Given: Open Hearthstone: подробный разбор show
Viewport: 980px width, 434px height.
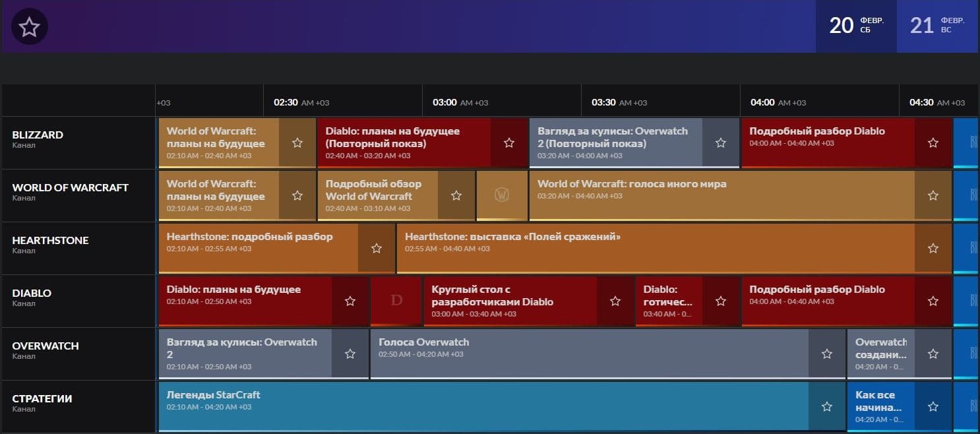Looking at the screenshot, I should point(259,248).
